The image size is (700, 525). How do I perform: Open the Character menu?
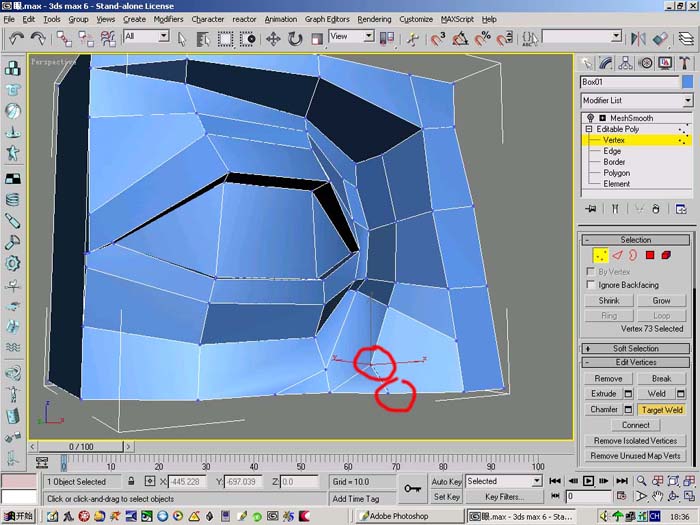click(x=208, y=19)
